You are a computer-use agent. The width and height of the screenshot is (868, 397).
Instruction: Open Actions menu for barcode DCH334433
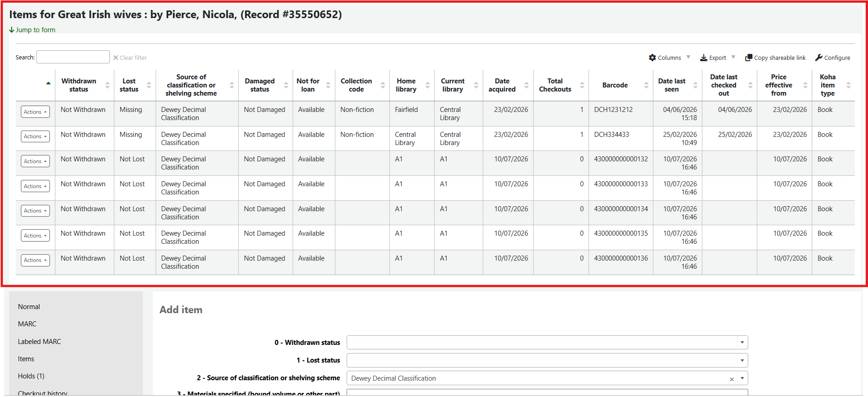tap(35, 136)
